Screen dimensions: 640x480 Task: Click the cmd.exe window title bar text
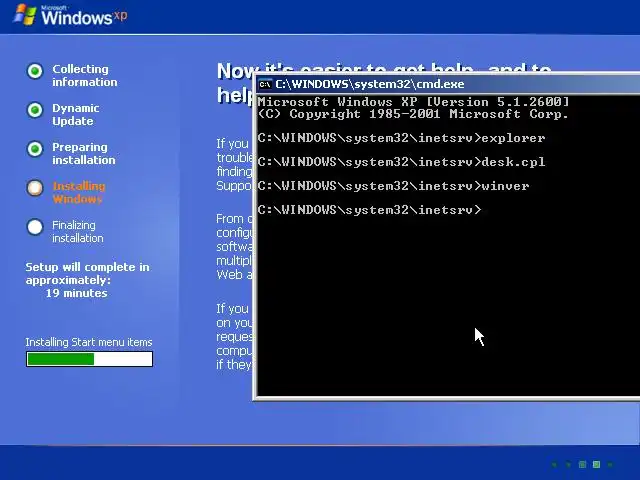point(370,84)
